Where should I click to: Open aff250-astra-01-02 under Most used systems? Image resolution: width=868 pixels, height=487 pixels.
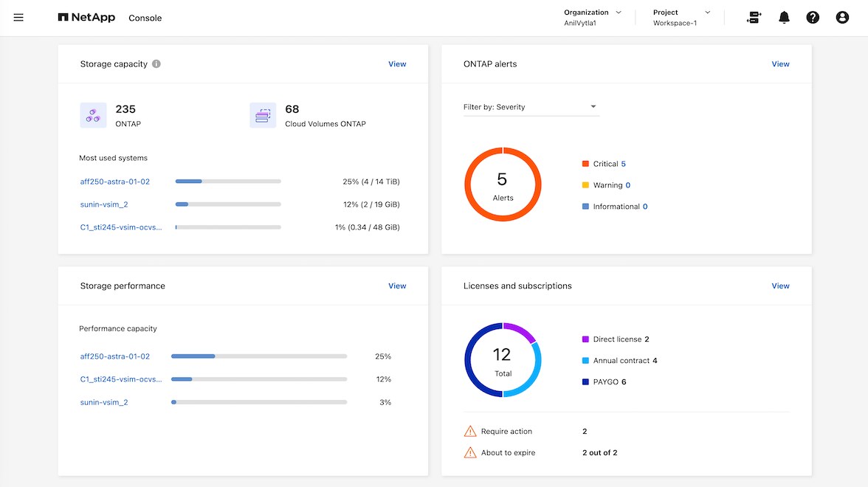115,182
